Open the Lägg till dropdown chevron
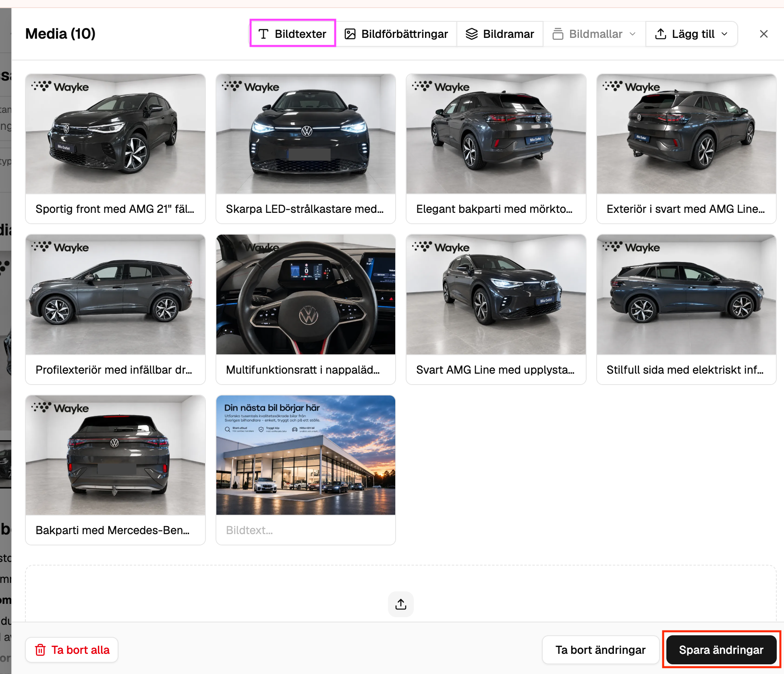Screen dimensions: 784x674 pos(724,34)
